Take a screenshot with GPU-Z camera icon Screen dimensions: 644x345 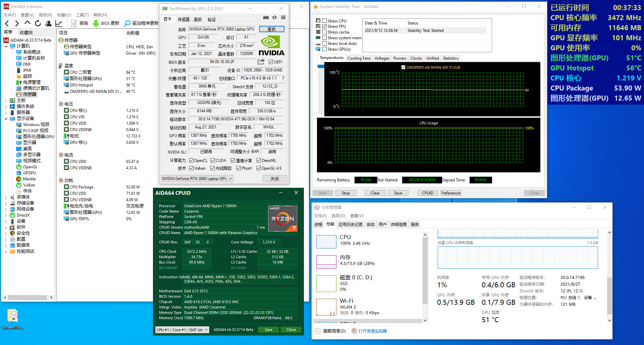[266, 17]
